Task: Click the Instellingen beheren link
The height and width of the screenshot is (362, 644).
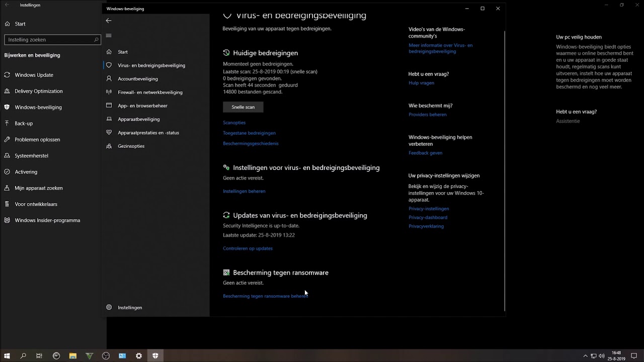Action: click(244, 191)
